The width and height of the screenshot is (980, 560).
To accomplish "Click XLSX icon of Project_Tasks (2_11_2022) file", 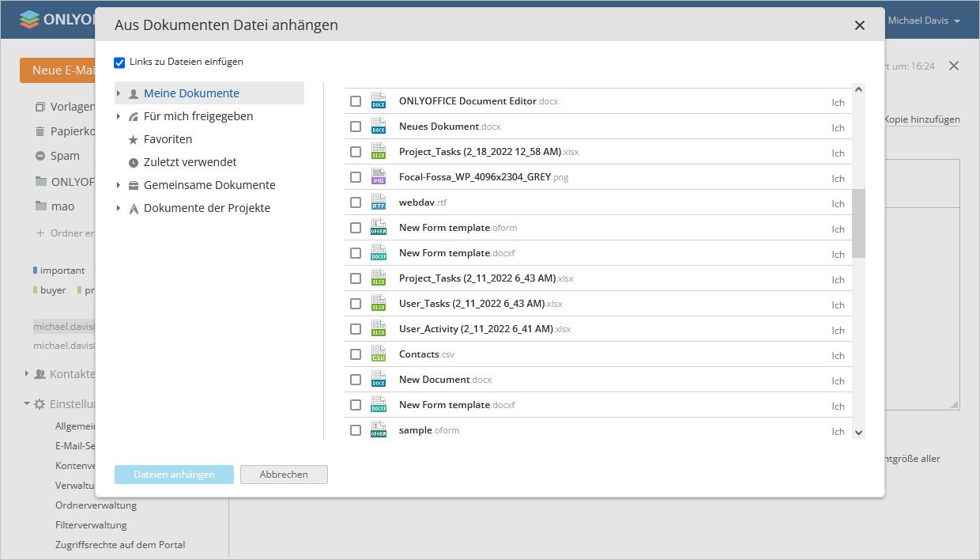I will (379, 278).
